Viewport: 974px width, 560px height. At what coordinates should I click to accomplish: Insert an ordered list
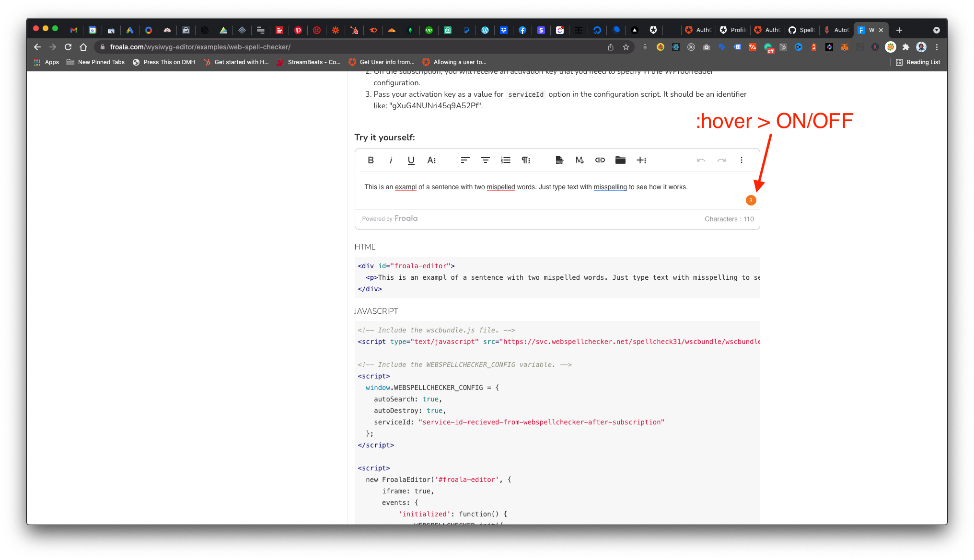click(x=505, y=160)
